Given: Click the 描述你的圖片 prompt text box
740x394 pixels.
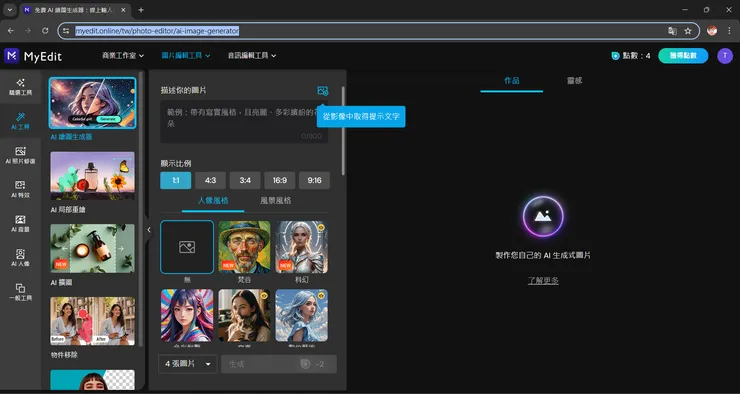Looking at the screenshot, I should [244, 121].
